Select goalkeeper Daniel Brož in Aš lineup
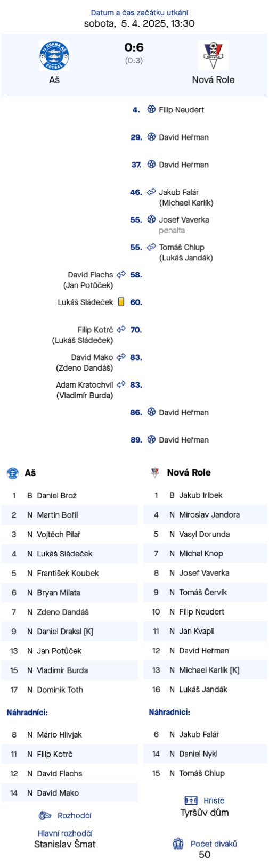The width and height of the screenshot is (269, 868). [x=69, y=495]
